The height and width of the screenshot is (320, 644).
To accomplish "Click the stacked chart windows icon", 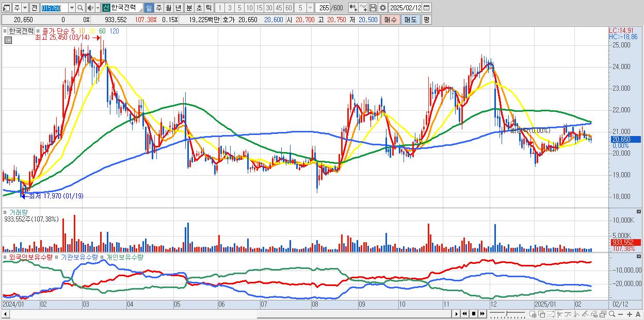I will 603,314.
